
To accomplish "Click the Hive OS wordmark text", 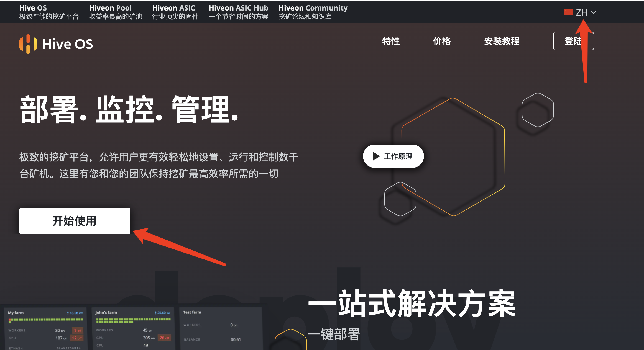I will point(67,44).
